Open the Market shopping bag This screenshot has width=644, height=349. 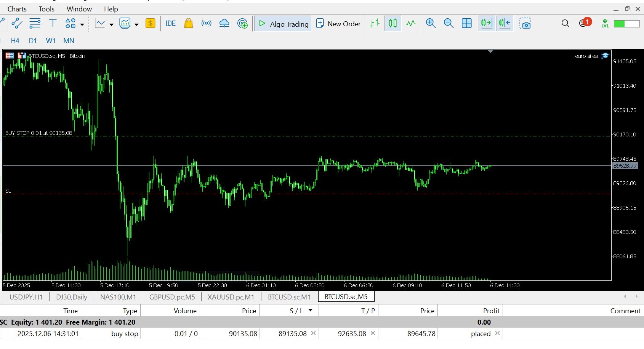click(x=188, y=24)
